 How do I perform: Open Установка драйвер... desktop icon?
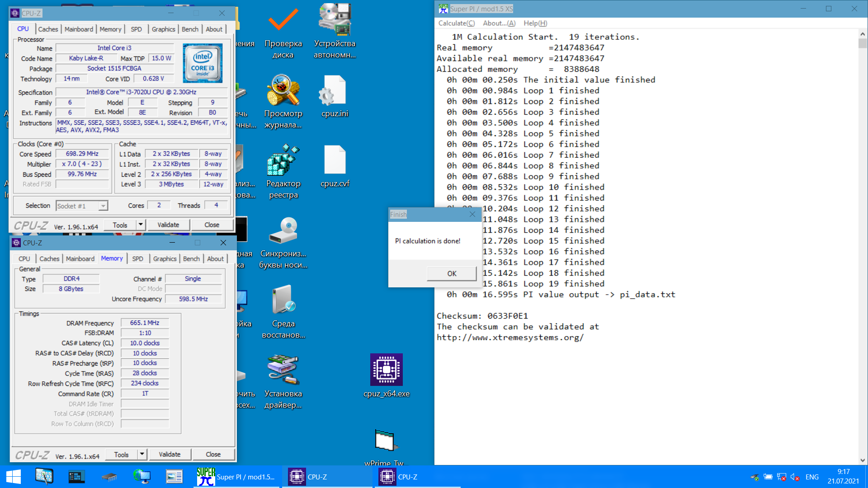pyautogui.click(x=283, y=382)
